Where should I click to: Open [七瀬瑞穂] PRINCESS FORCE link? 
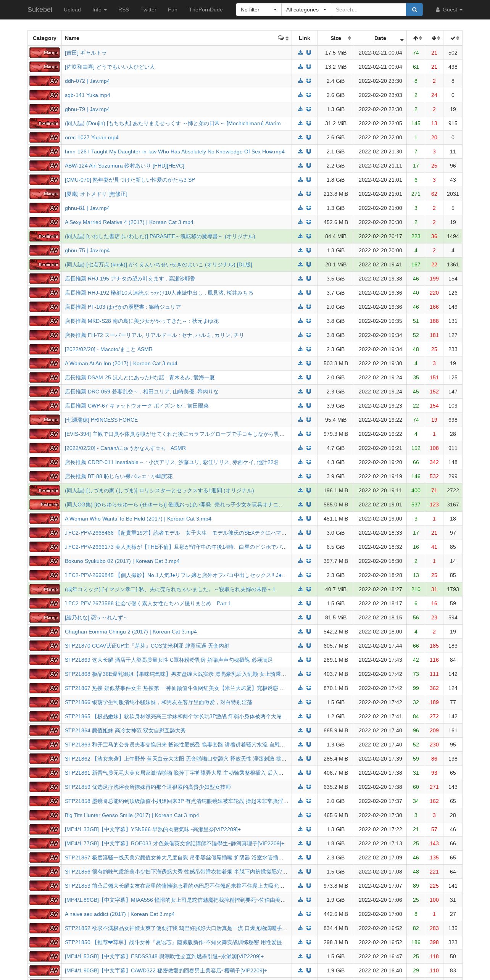tap(101, 420)
